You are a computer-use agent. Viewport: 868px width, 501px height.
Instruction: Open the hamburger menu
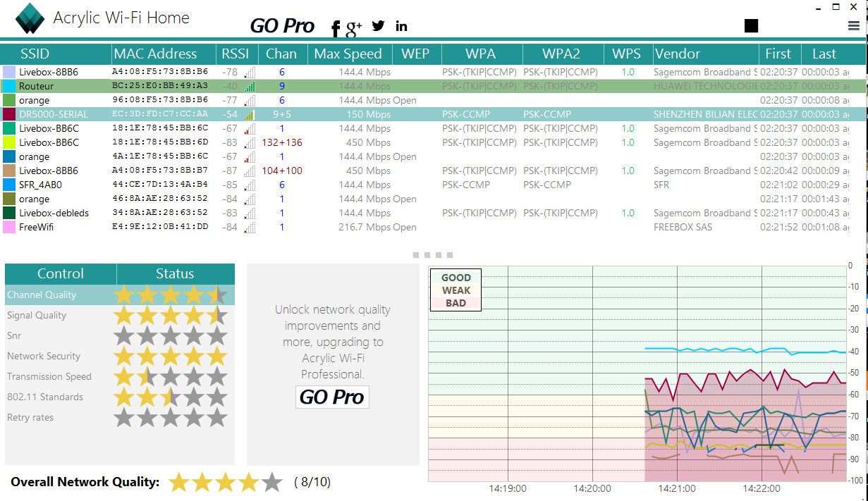coord(853,26)
